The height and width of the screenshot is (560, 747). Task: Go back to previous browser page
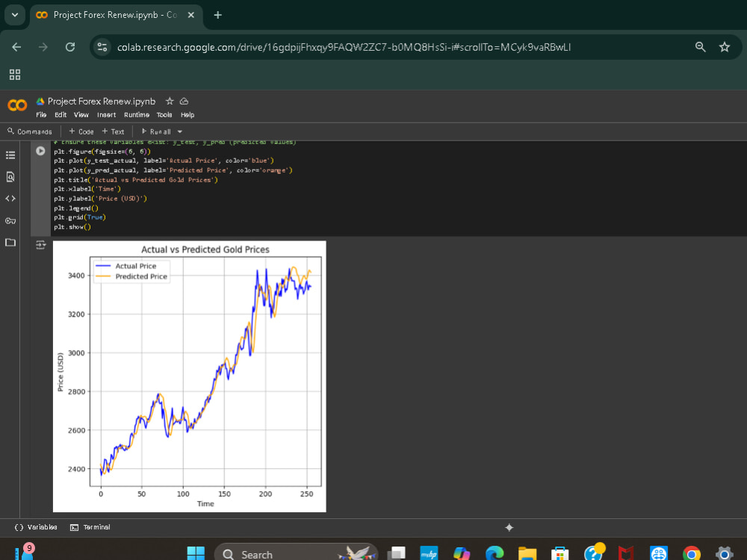pos(16,47)
